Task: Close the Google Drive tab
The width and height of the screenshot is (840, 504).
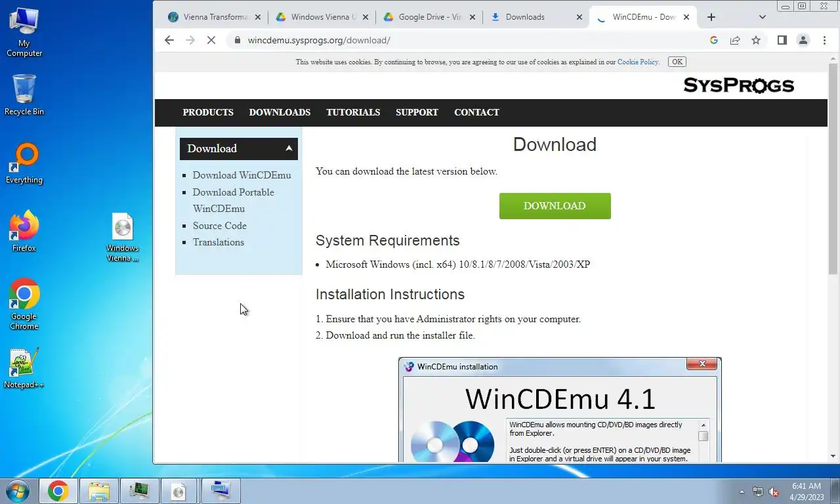Action: pyautogui.click(x=472, y=17)
